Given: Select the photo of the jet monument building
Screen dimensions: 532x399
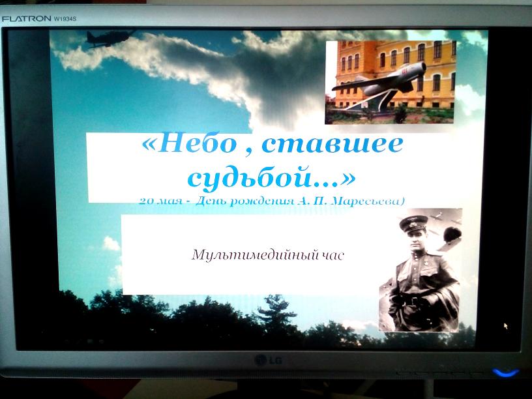Looking at the screenshot, I should pos(390,82).
